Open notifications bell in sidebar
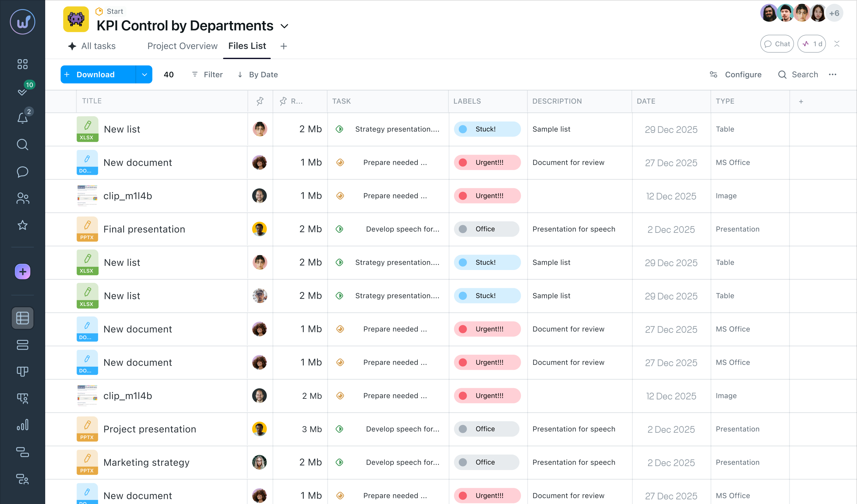This screenshot has width=857, height=504. point(22,118)
